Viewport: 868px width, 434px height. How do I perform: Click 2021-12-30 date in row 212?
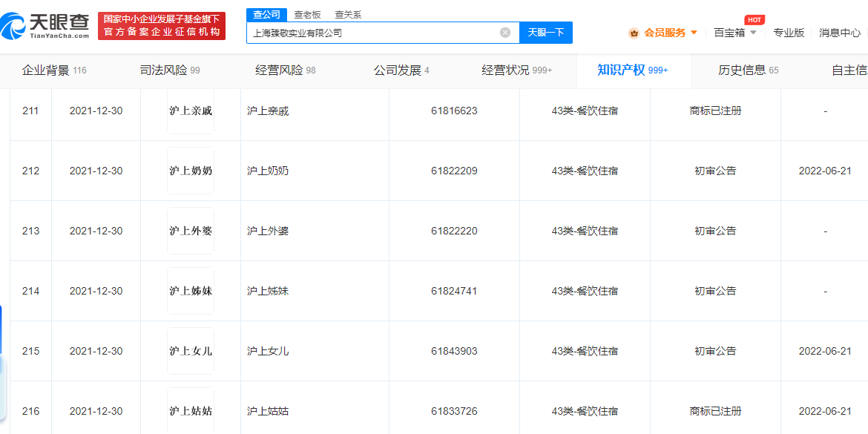coord(96,171)
